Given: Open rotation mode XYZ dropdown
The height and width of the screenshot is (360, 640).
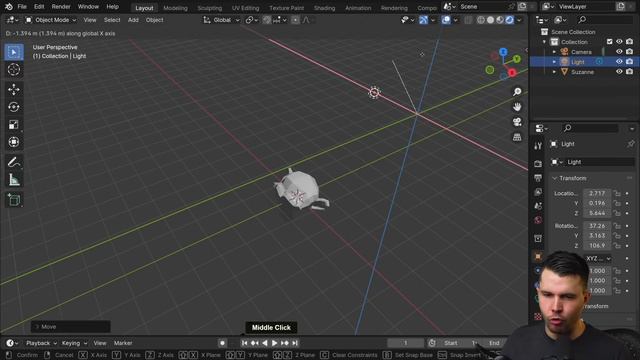Looking at the screenshot, I should point(598,259).
